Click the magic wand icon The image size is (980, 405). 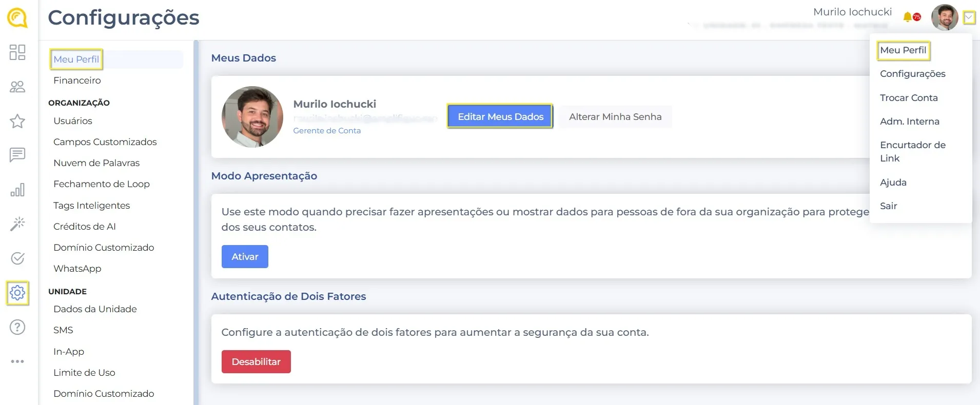[x=17, y=224]
